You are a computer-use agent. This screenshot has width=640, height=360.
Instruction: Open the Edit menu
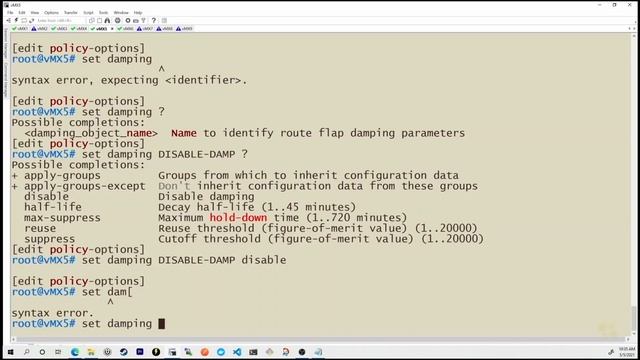pos(22,13)
